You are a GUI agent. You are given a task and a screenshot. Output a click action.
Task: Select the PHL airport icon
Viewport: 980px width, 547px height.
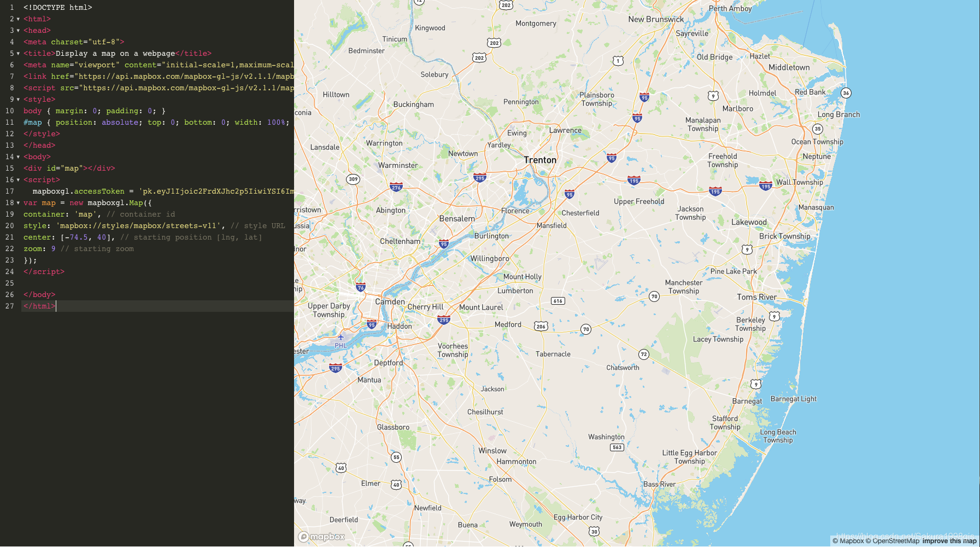click(x=341, y=337)
